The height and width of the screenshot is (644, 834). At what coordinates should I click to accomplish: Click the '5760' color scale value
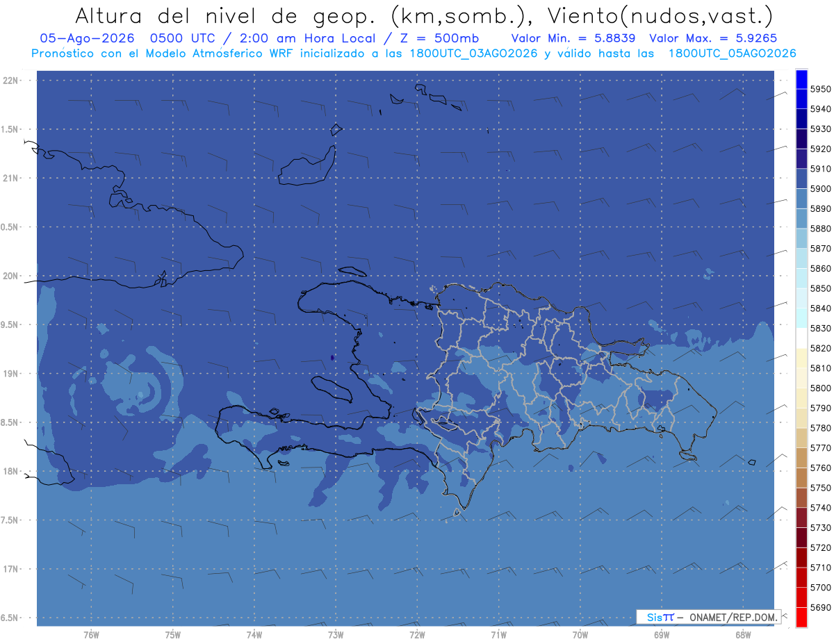tap(821, 468)
